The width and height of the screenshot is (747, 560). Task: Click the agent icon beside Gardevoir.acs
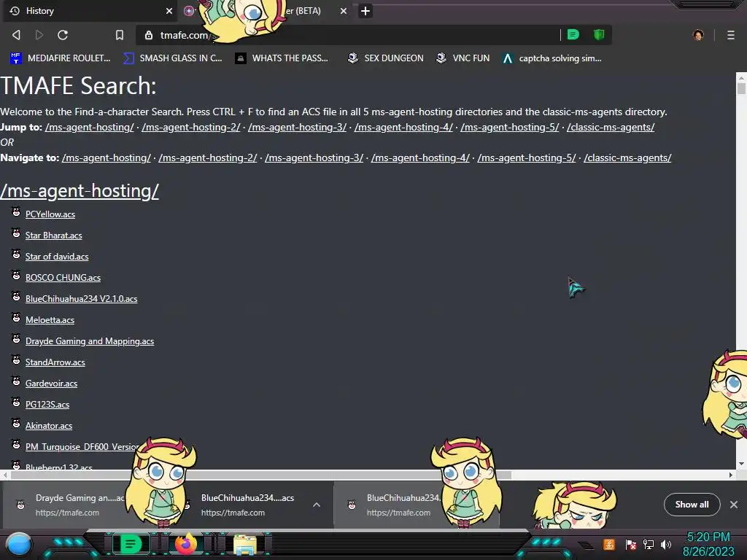[x=16, y=381]
